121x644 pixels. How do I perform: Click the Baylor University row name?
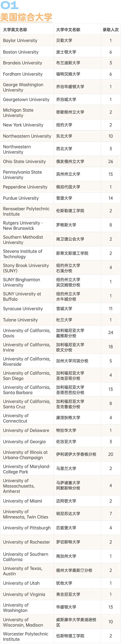pyautogui.click(x=20, y=40)
